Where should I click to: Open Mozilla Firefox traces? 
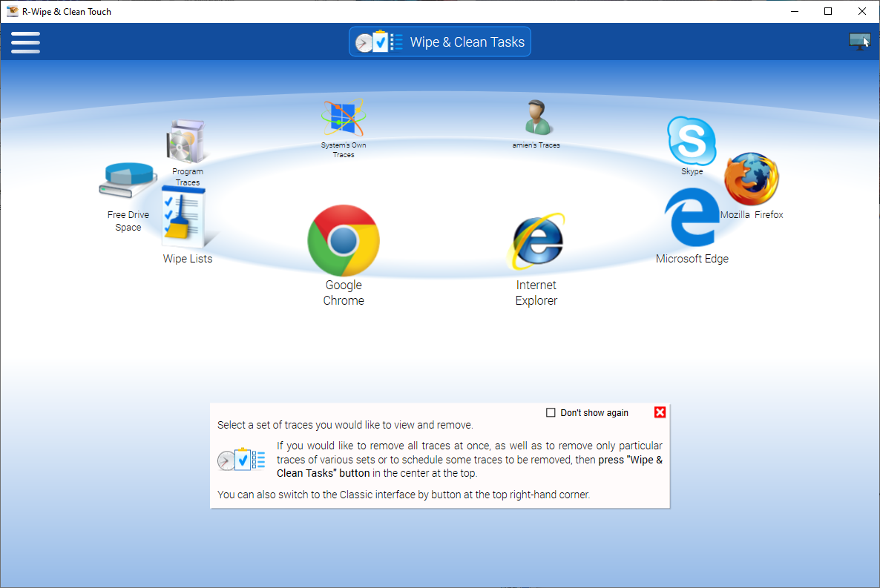click(x=752, y=179)
